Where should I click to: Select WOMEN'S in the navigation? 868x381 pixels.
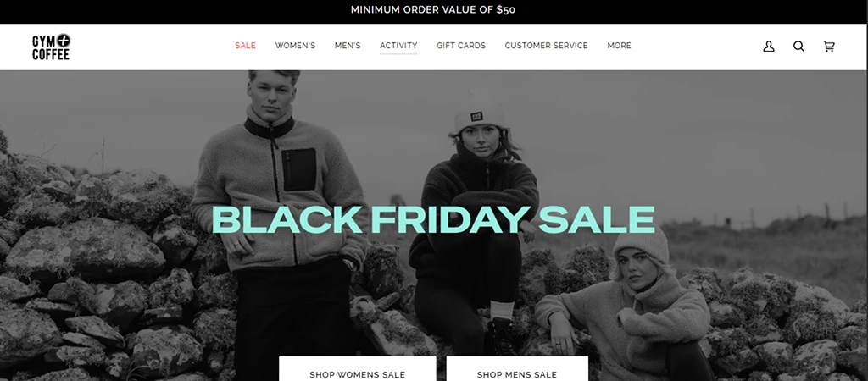[x=295, y=46]
